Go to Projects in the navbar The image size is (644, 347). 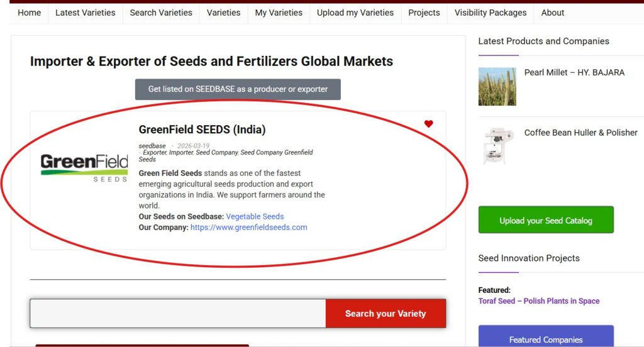(424, 13)
